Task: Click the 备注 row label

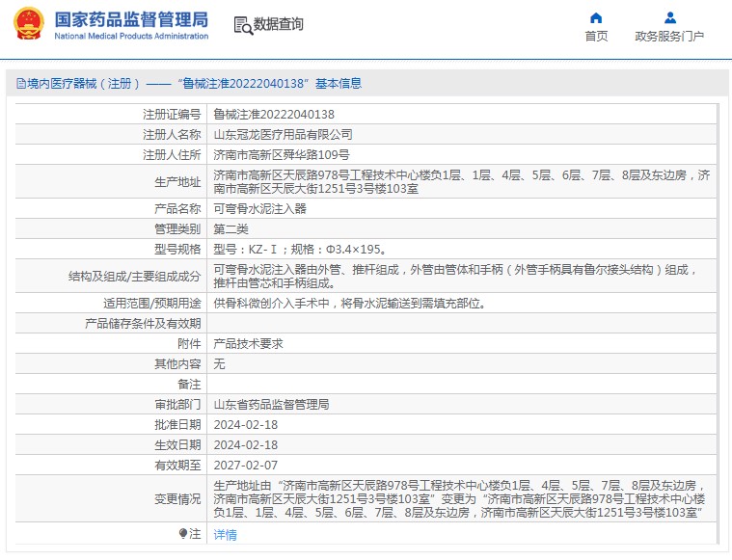Action: [189, 384]
